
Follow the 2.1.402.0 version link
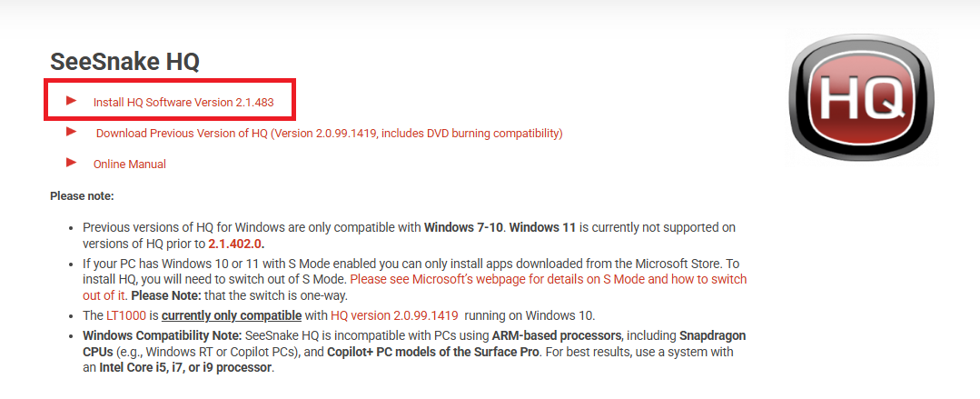tap(241, 244)
